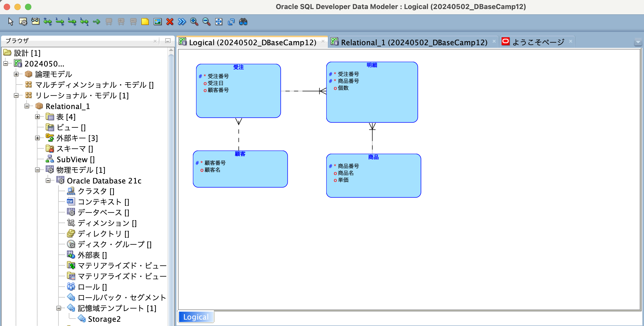
Task: Click the Zoom In magnifier icon
Action: (x=194, y=22)
